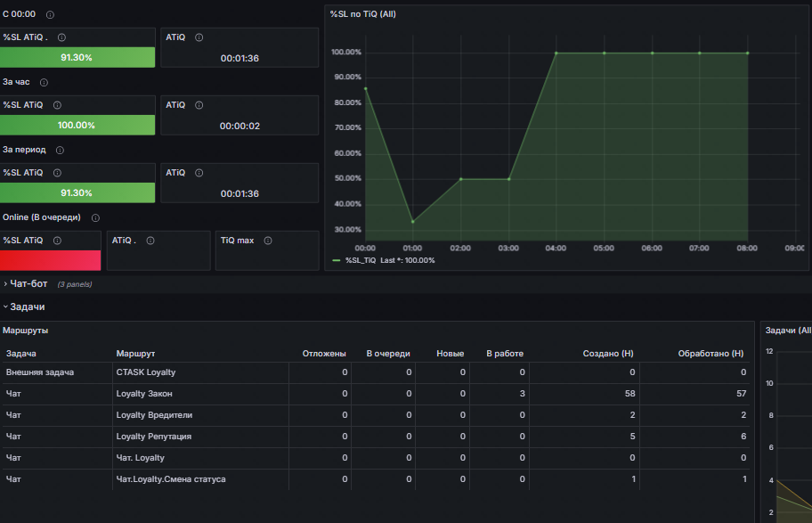Click green %SL_TIQ legend color line
This screenshot has height=523, width=812.
(x=336, y=260)
